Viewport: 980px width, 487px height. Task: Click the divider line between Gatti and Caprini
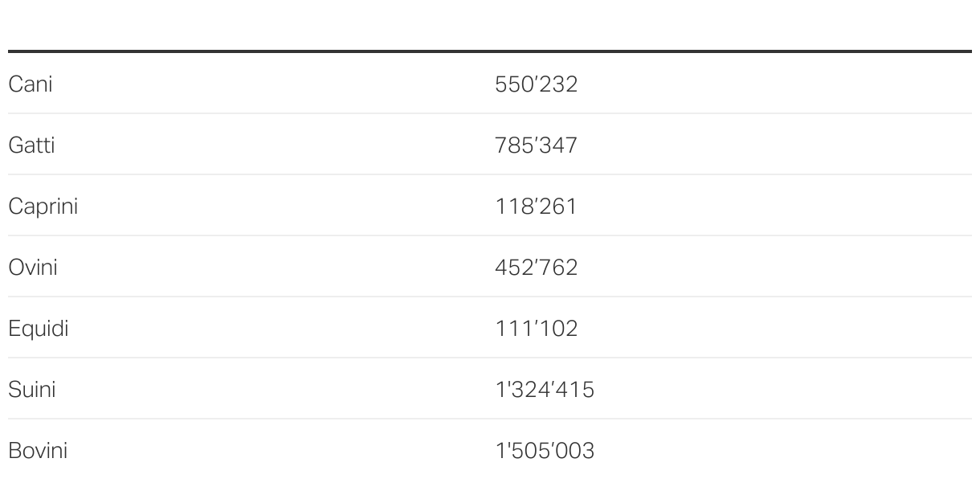pos(490,174)
